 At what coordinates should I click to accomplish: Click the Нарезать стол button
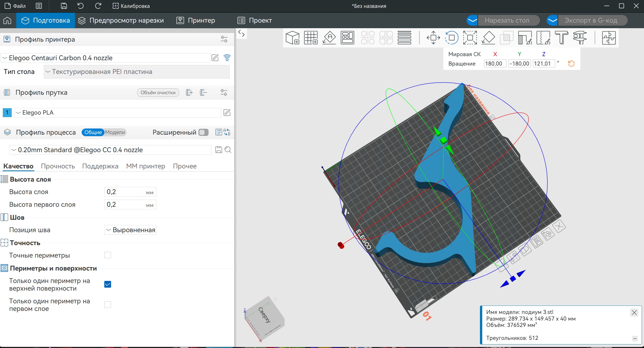507,20
